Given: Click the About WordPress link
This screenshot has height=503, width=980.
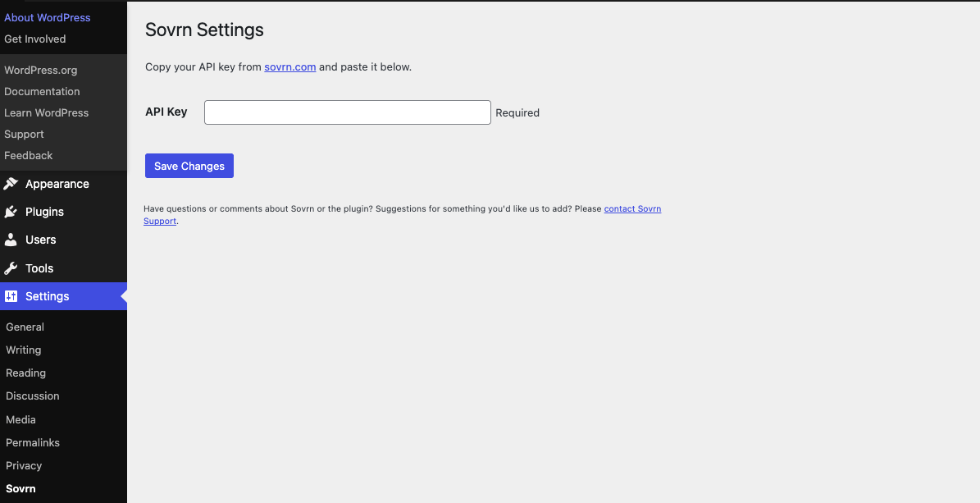Looking at the screenshot, I should [47, 17].
